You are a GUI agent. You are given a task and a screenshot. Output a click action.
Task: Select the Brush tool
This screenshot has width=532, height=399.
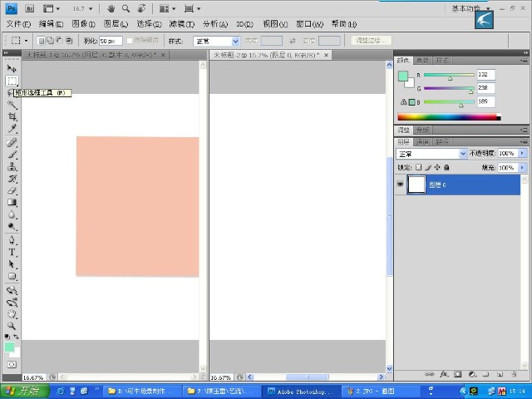[12, 155]
